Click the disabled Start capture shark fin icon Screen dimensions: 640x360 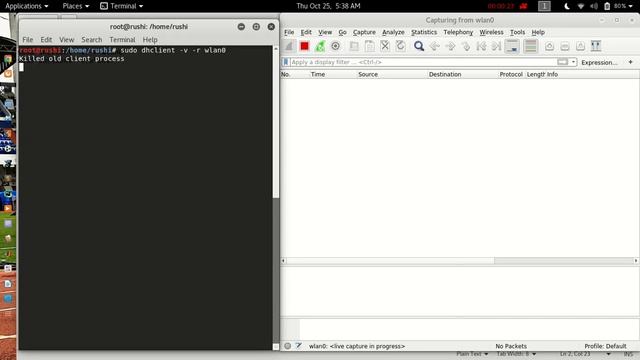[x=289, y=46]
